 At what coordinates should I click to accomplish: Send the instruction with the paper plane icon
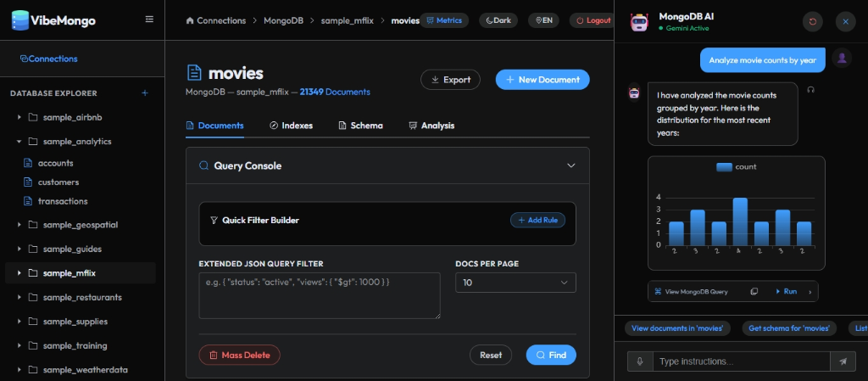coord(843,361)
